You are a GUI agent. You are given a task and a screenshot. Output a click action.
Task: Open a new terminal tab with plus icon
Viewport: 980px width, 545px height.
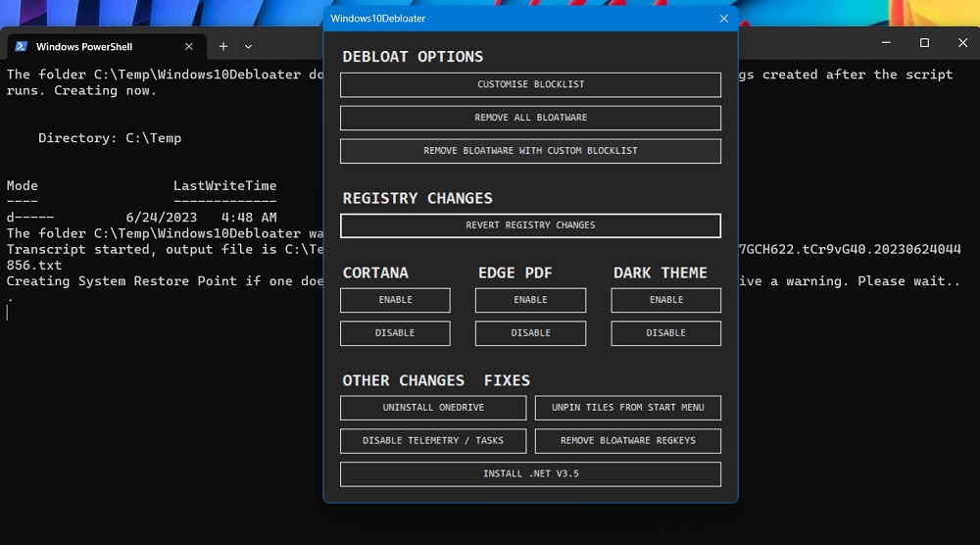(223, 47)
